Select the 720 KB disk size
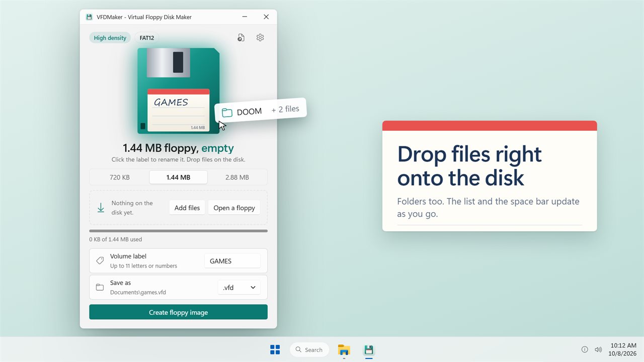The image size is (644, 362). (x=120, y=177)
